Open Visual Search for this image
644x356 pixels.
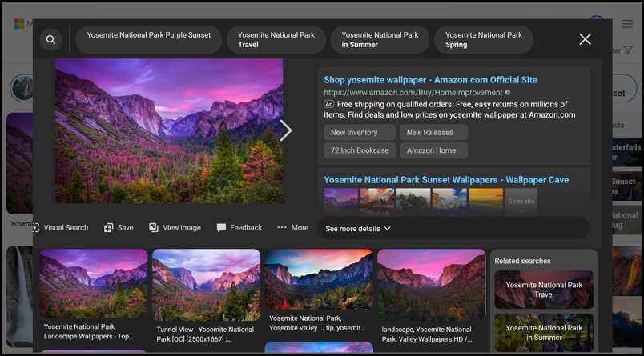61,228
